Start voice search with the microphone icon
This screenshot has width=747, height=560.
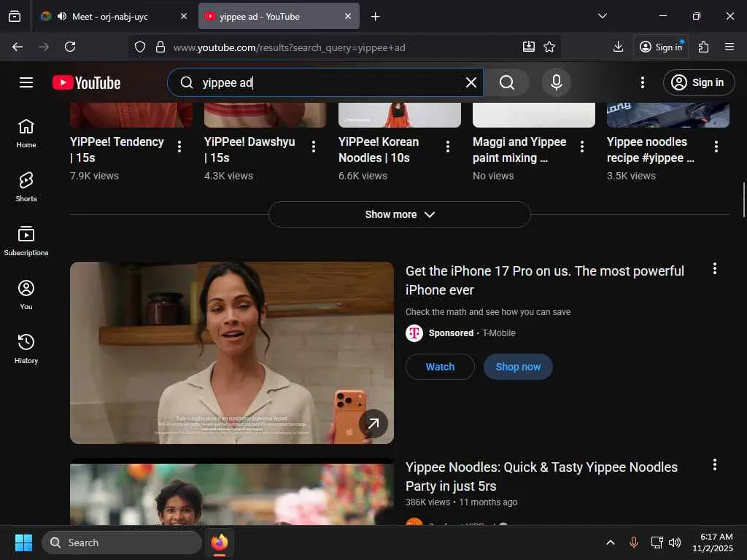[556, 82]
